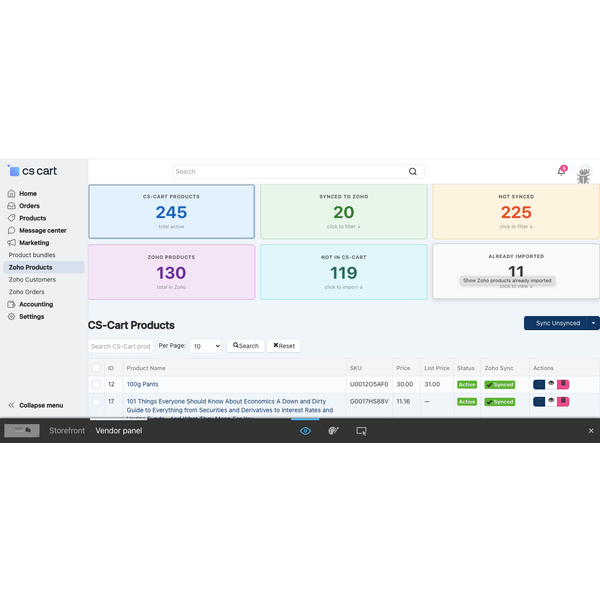
Task: View the 100g Pants product via its eye icon
Action: 551,383
